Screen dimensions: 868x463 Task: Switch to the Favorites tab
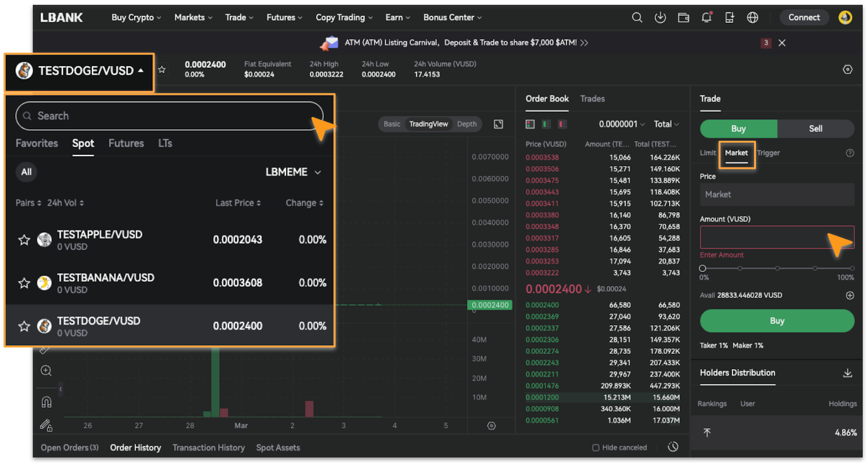37,143
